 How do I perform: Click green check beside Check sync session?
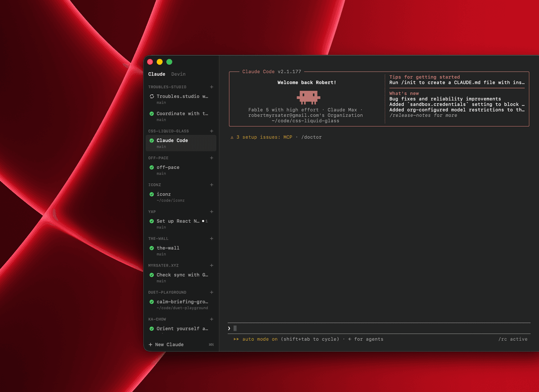(x=152, y=275)
